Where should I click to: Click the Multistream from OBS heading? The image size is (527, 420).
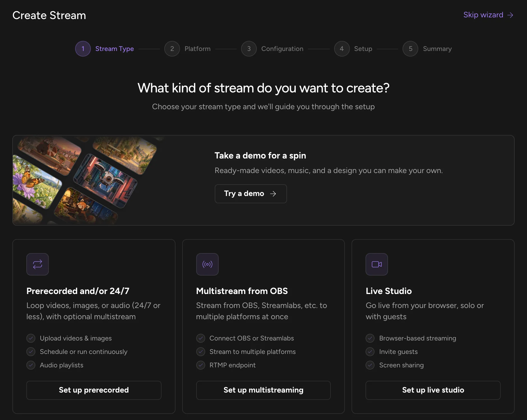pyautogui.click(x=242, y=291)
